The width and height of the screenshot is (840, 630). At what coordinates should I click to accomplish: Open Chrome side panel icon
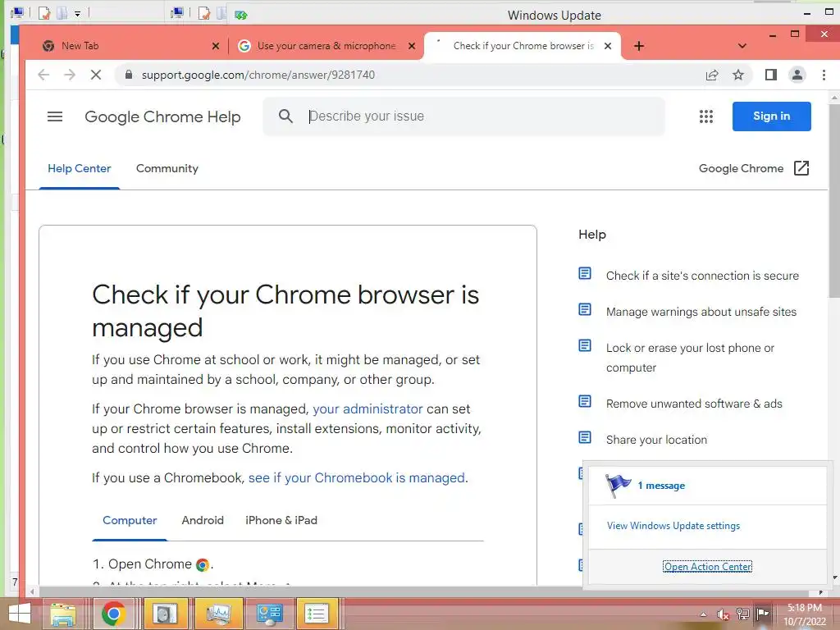[771, 75]
